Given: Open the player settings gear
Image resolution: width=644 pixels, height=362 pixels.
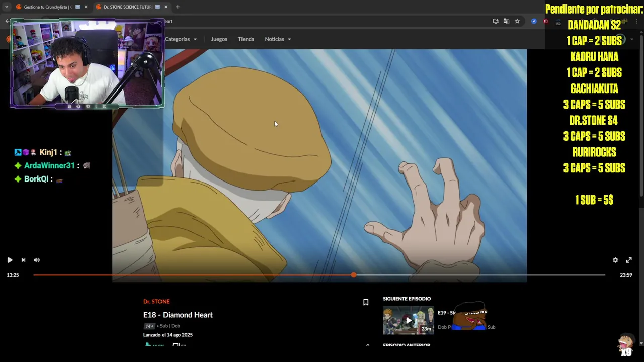Looking at the screenshot, I should (615, 260).
